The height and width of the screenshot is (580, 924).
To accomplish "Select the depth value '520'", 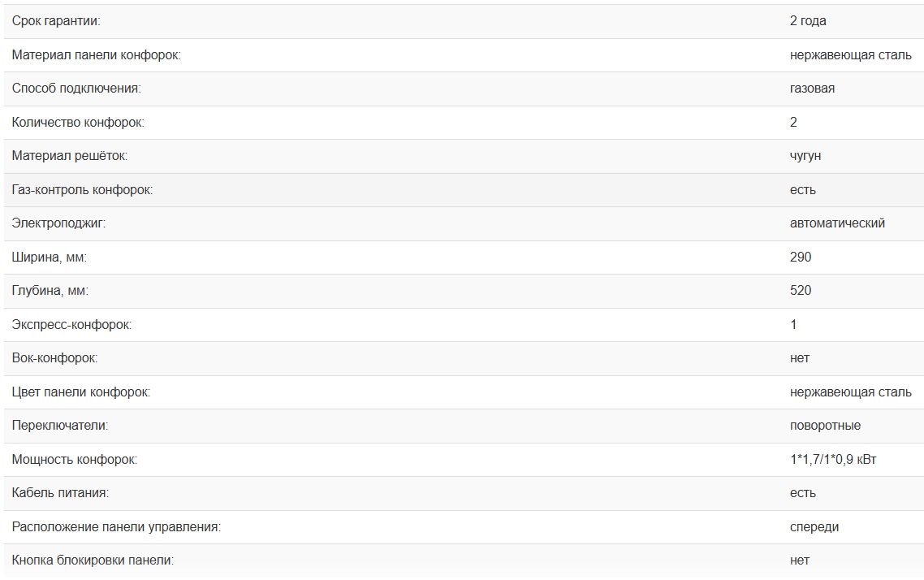I will coord(801,291).
